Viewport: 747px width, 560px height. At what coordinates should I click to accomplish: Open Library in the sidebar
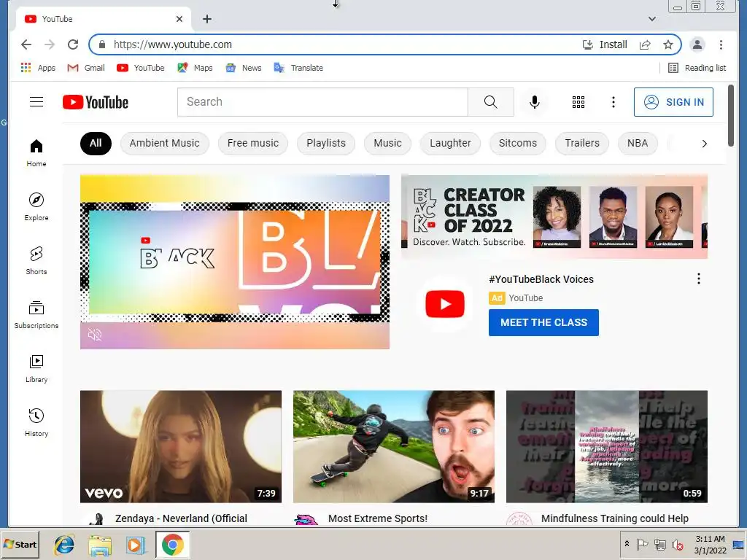pyautogui.click(x=36, y=369)
